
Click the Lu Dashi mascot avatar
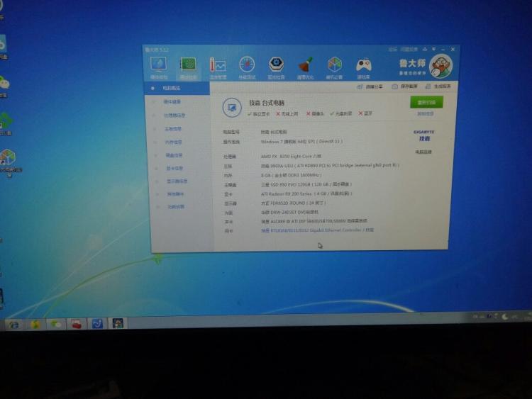coord(440,67)
